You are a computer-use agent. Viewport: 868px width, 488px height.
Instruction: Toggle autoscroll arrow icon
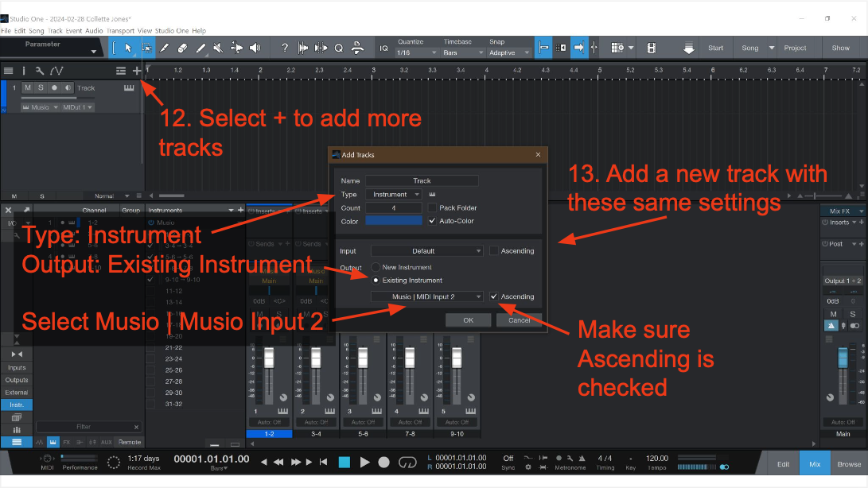pyautogui.click(x=578, y=48)
